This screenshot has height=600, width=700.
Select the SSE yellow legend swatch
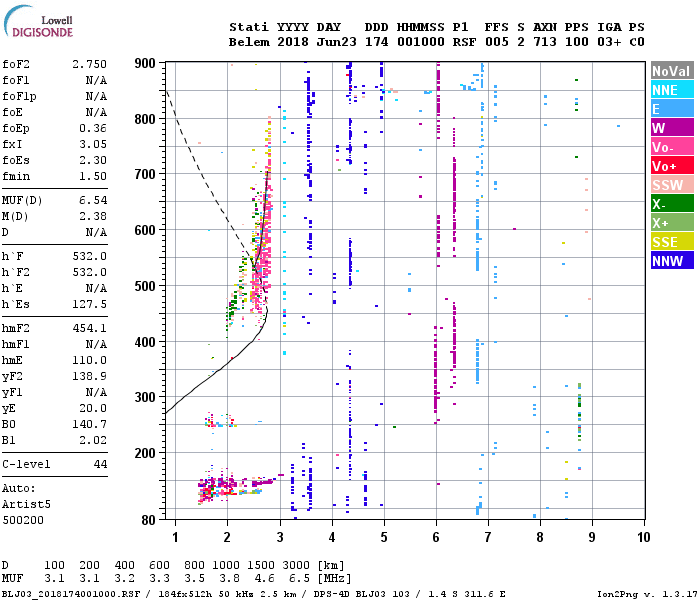pos(672,242)
